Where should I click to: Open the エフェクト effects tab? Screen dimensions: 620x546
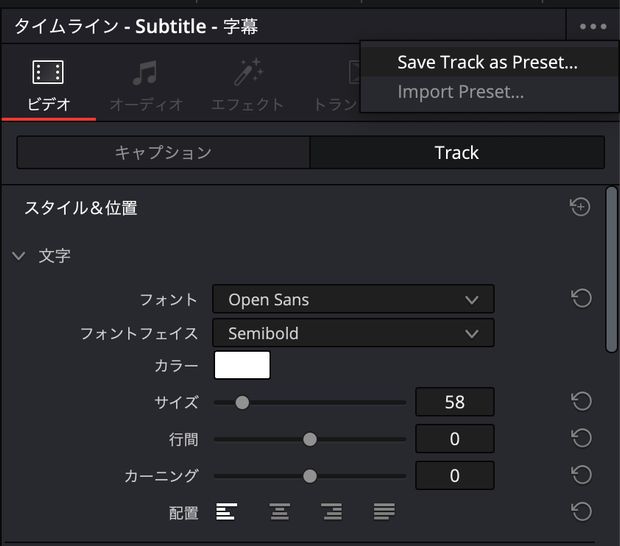click(x=247, y=85)
